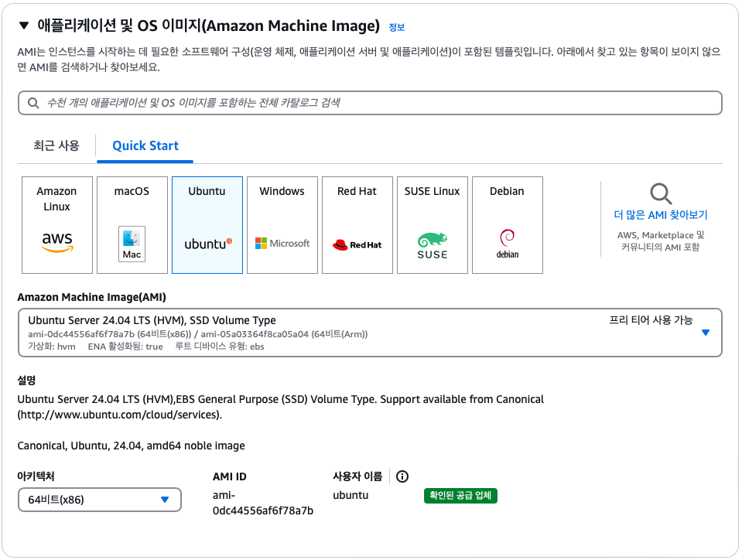Click the ubuntu username value
Viewport: 742px width, 560px height.
[x=350, y=495]
